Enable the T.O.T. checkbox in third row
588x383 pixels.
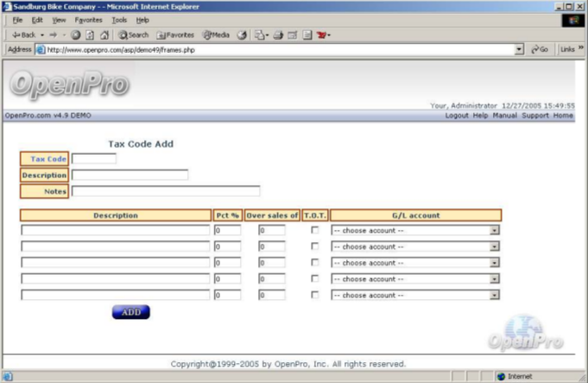coord(315,262)
